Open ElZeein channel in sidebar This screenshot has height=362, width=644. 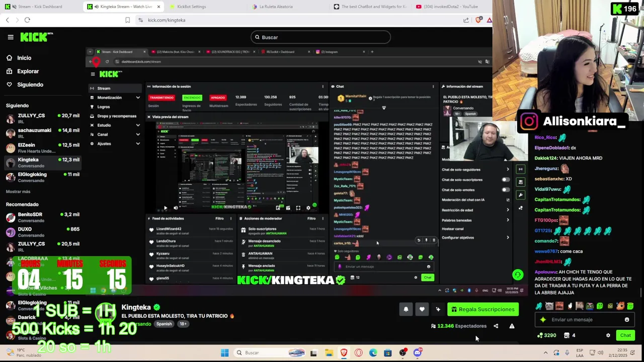click(x=42, y=148)
